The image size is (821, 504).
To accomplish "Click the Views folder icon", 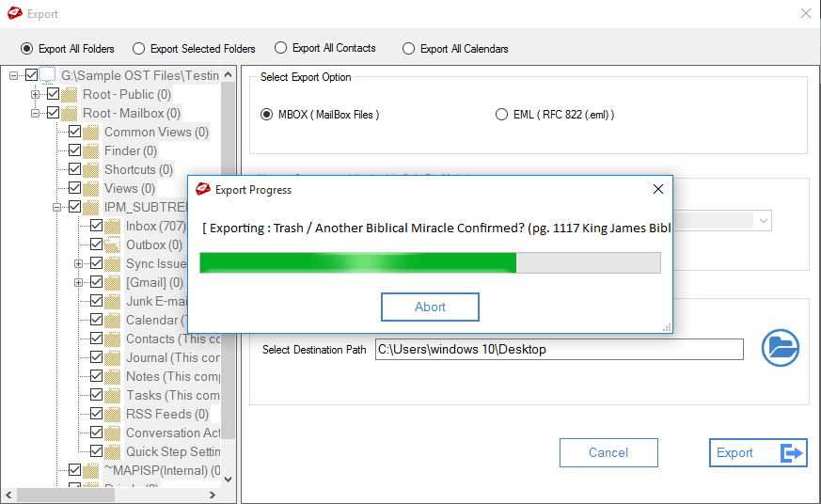I will point(90,189).
